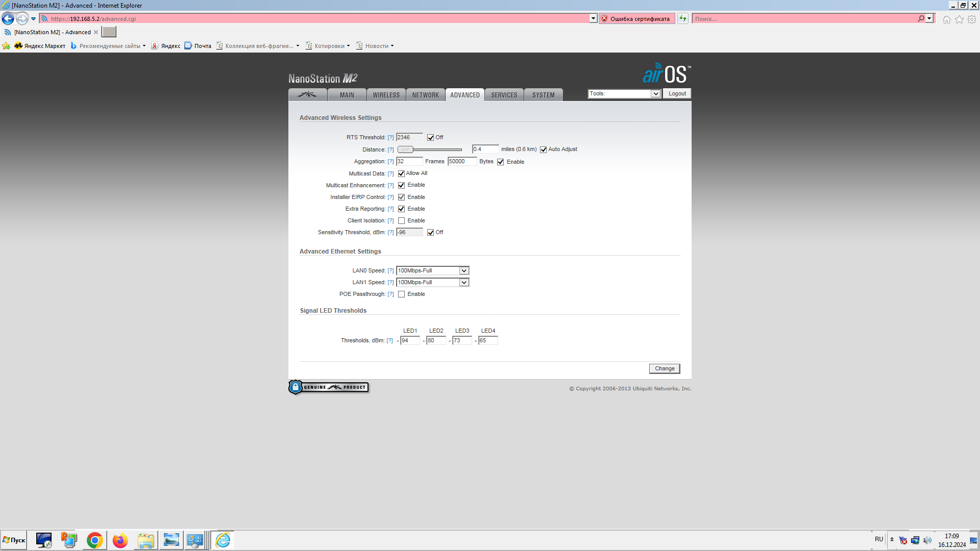Enable the Client Isolation checkbox

[401, 221]
